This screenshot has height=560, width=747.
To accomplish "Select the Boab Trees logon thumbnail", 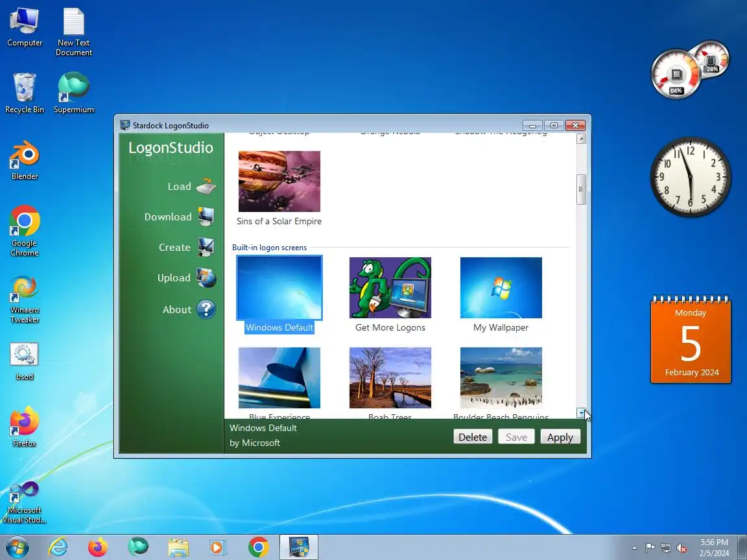I will (390, 378).
